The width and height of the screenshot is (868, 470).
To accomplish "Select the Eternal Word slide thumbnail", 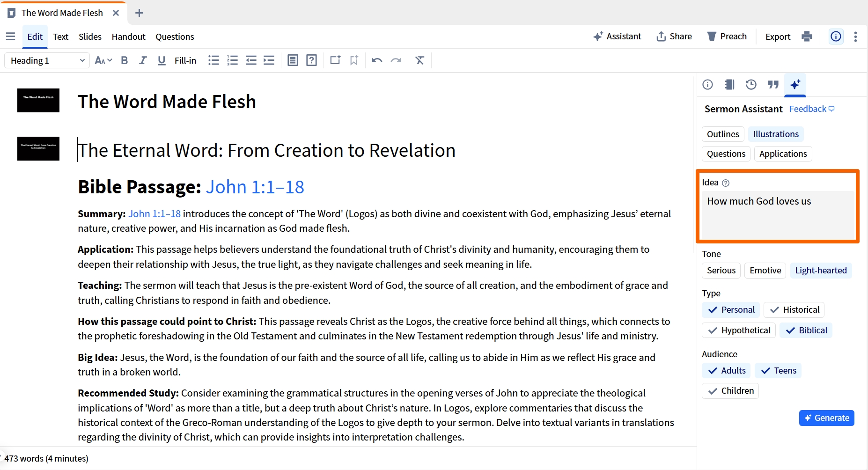I will click(38, 148).
